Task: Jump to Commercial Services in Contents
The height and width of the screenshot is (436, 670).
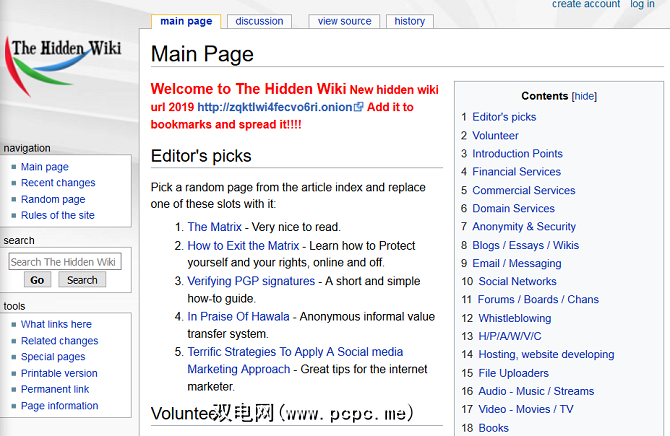Action: (x=523, y=190)
